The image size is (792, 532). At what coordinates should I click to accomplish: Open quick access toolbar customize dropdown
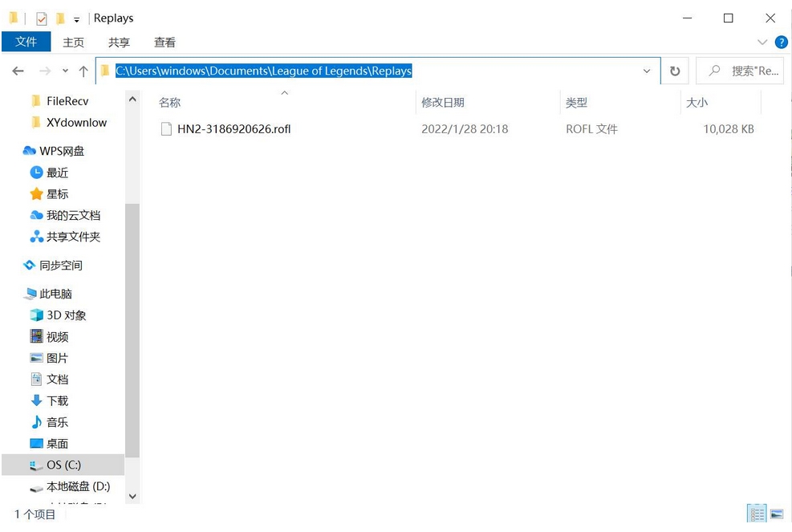77,19
